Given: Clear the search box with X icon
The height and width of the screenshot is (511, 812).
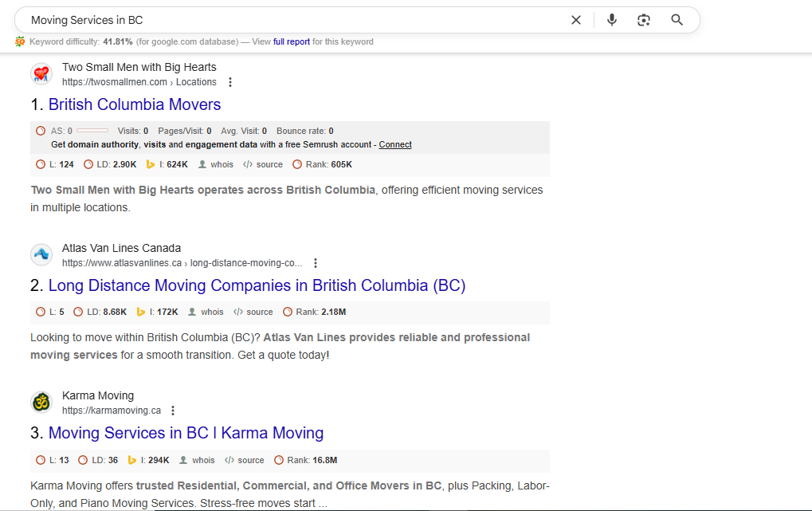Looking at the screenshot, I should pyautogui.click(x=576, y=20).
